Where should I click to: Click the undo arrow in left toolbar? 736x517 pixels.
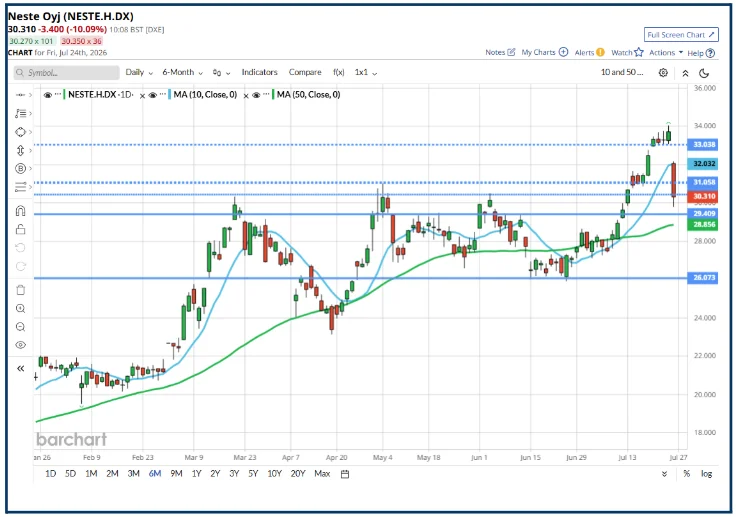click(20, 247)
